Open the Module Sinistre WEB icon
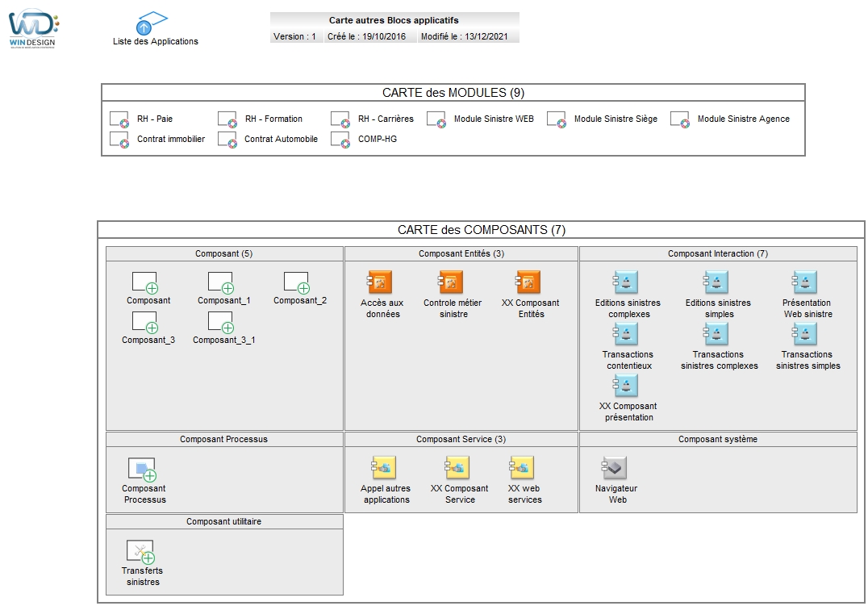 (436, 119)
